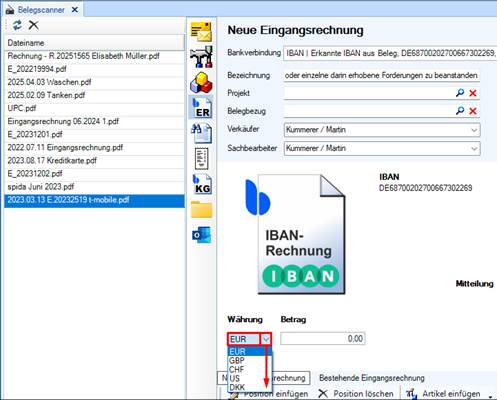The height and width of the screenshot is (400, 497).
Task: Click the binoculars search document icon
Action: coord(201,133)
